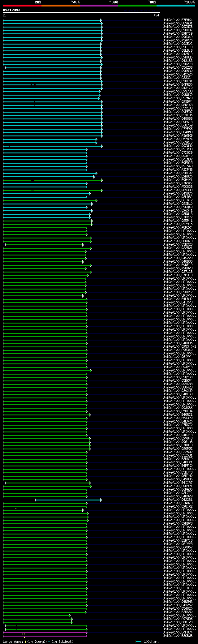Click the UniRef100_A9TV33 label
Image resolution: width=198 pixels, height=644 pixels.
(x=178, y=149)
